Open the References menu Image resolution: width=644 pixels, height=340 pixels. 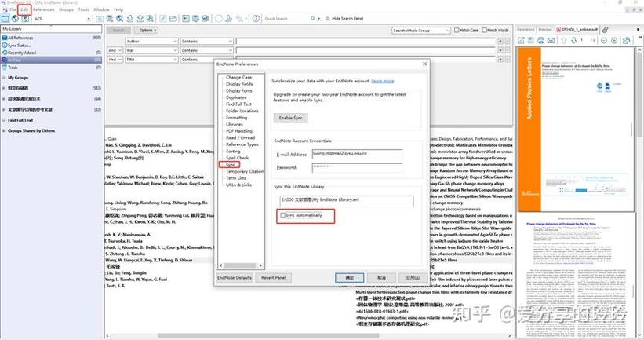coord(44,9)
